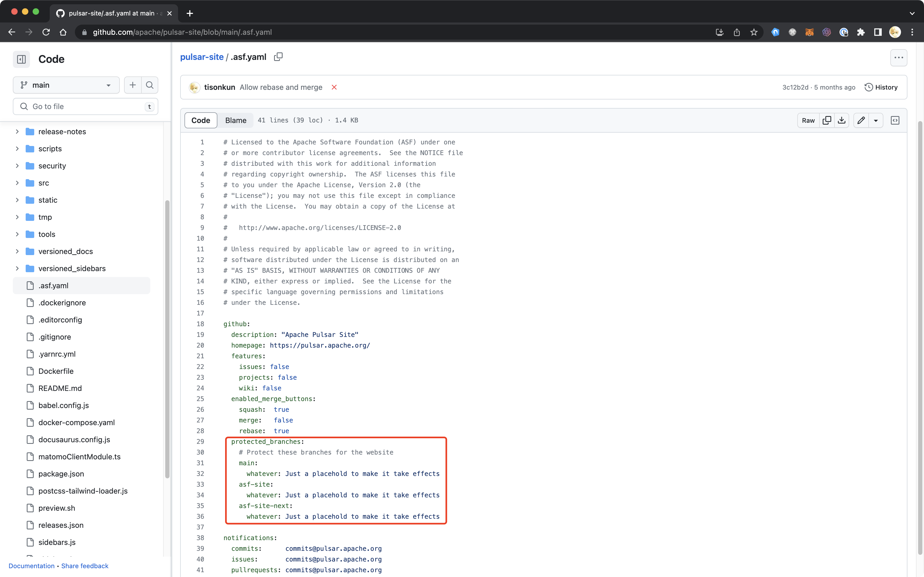
Task: Open tisonkun's profile link
Action: [219, 87]
